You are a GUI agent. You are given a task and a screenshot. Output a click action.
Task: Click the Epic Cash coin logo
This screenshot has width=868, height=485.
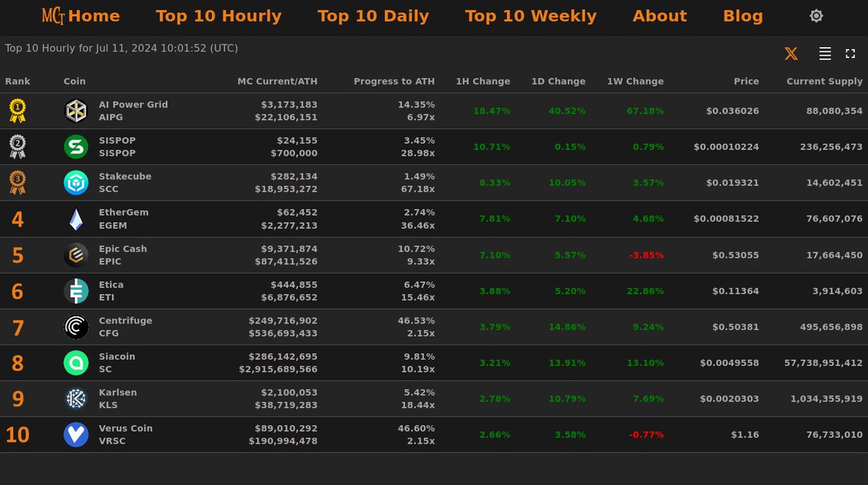point(76,255)
